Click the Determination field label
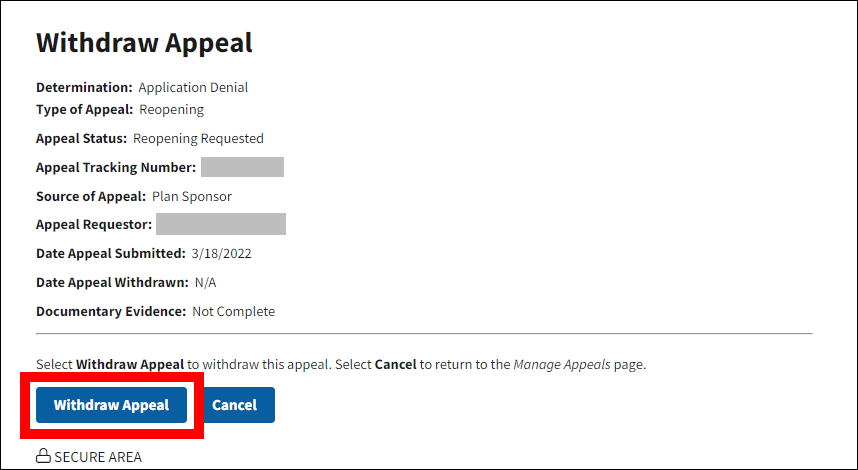This screenshot has width=858, height=470. [84, 87]
